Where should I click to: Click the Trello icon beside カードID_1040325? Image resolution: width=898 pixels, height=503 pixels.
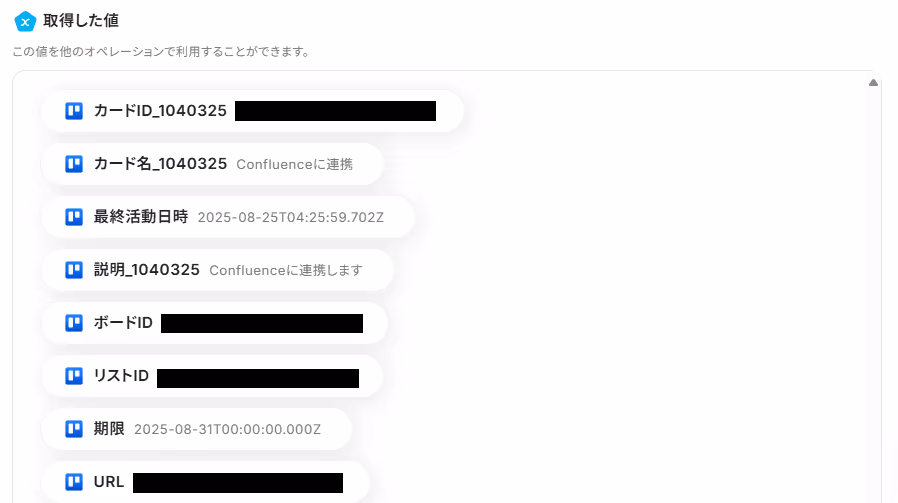[74, 111]
